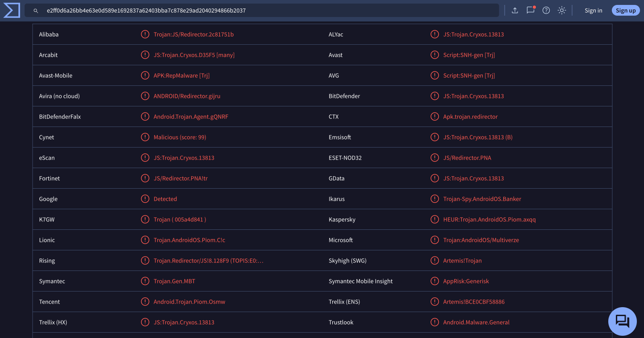Click the alert icon next to Symantec's detection
Image resolution: width=644 pixels, height=338 pixels.
[x=145, y=281]
